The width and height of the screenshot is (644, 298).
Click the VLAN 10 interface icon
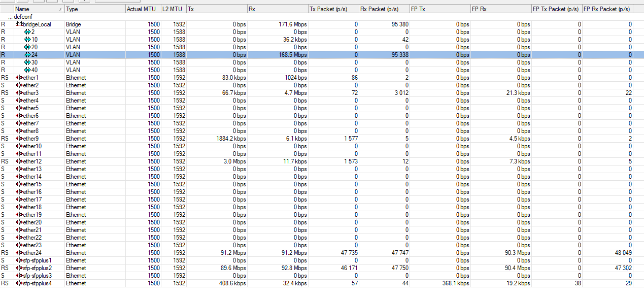27,40
